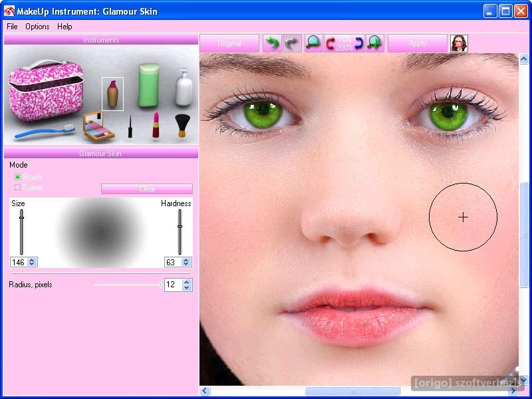Click the pink cosmetic bag
Image resolution: width=532 pixels, height=399 pixels.
[x=45, y=90]
